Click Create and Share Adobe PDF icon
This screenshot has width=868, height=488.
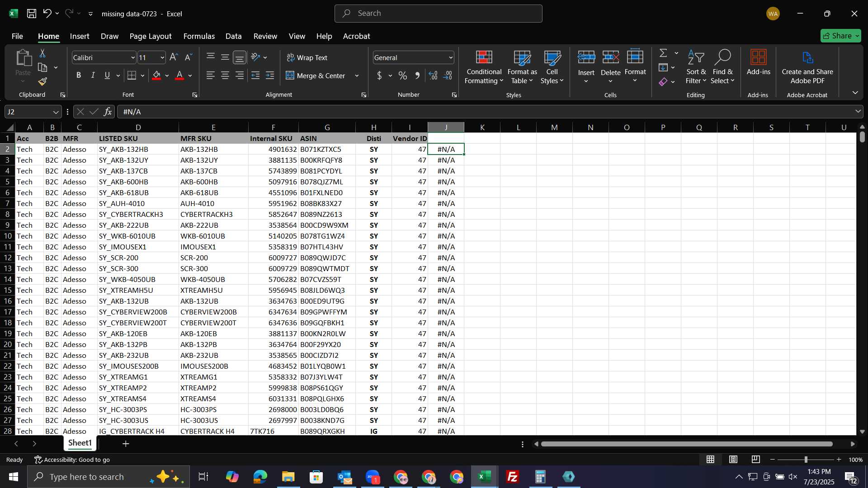pos(807,66)
